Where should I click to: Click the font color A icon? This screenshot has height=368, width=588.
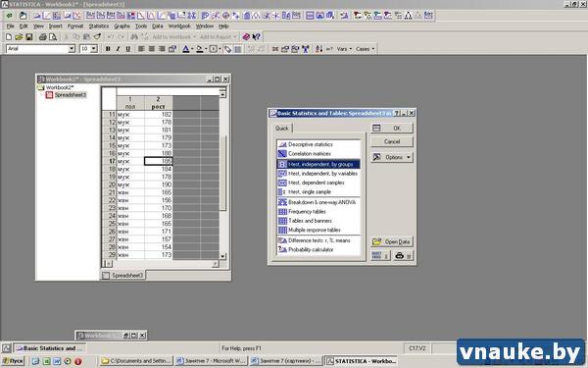(185, 49)
